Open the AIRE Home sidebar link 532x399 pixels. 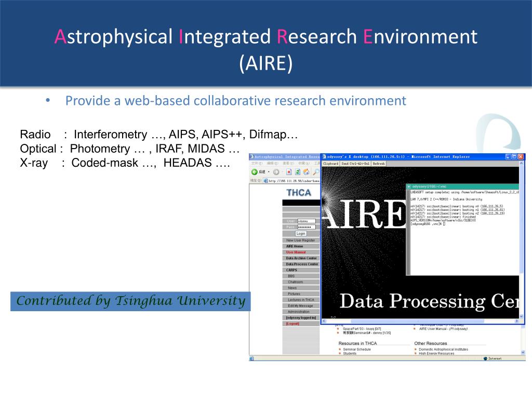click(295, 246)
